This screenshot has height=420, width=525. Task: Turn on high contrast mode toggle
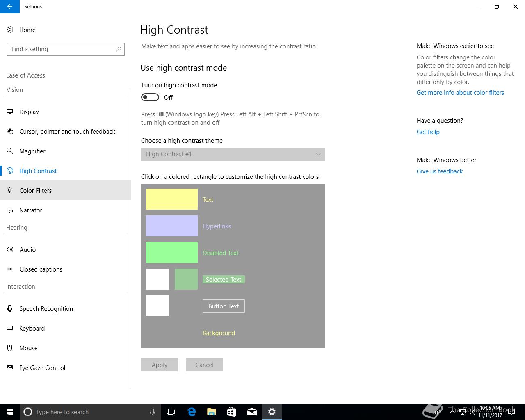(150, 97)
